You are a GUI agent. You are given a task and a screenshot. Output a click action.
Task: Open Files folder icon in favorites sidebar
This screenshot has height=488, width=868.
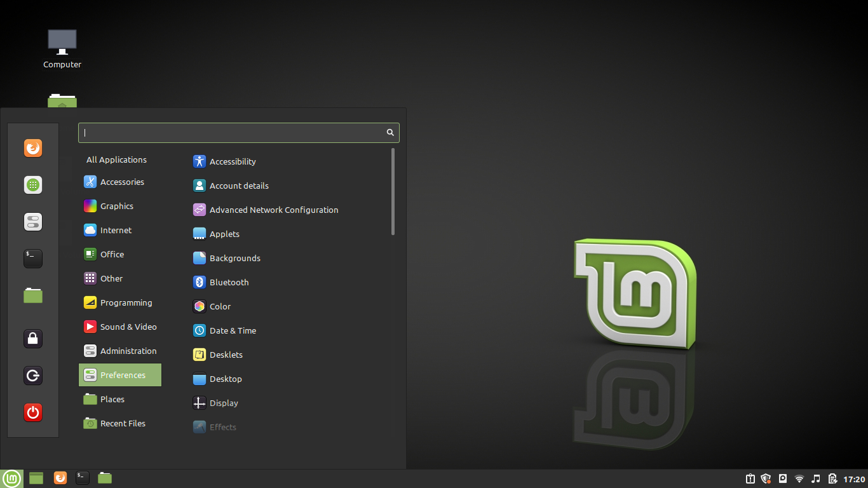pos(33,295)
